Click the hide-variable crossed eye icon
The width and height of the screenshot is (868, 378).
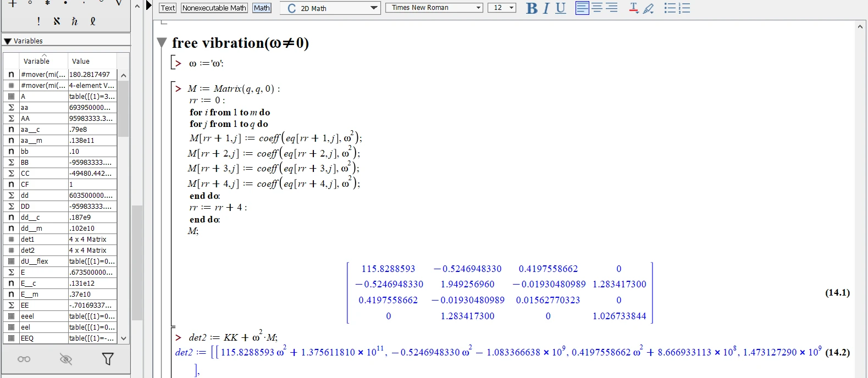[x=66, y=359]
